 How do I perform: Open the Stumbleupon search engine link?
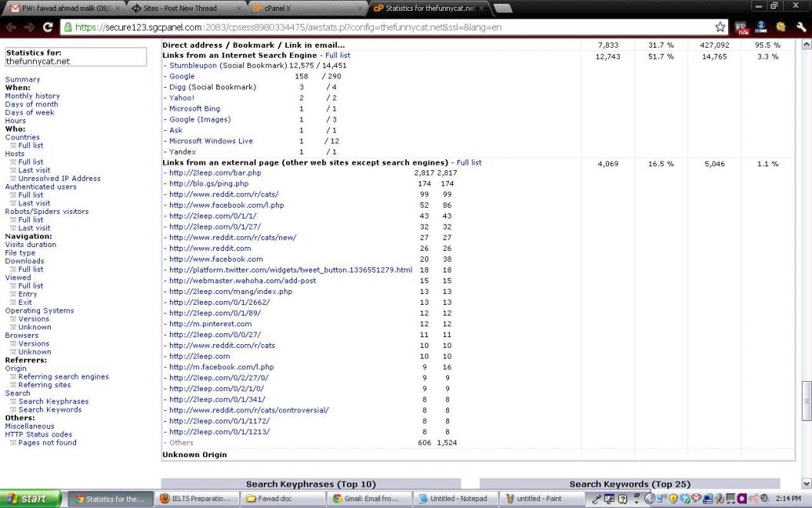pyautogui.click(x=193, y=65)
